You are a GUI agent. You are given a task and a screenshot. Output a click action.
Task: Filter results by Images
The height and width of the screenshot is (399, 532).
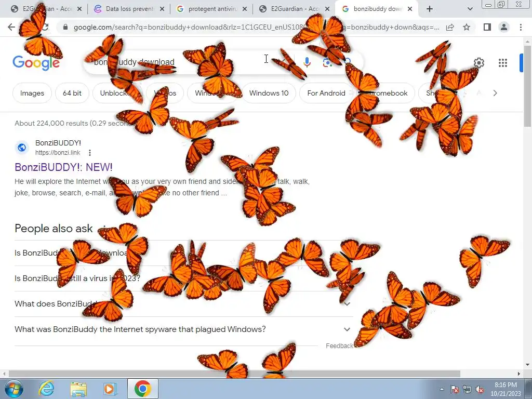tap(32, 93)
